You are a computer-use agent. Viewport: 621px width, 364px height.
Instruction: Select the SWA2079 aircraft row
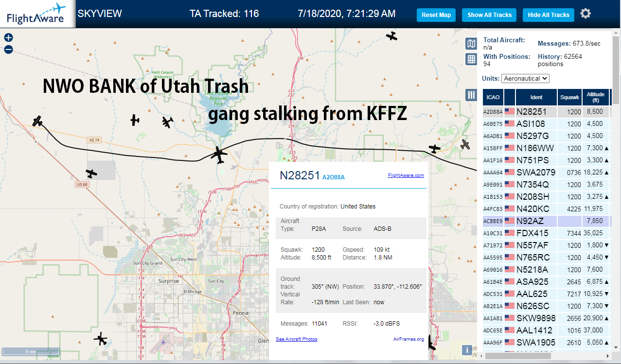coord(547,172)
